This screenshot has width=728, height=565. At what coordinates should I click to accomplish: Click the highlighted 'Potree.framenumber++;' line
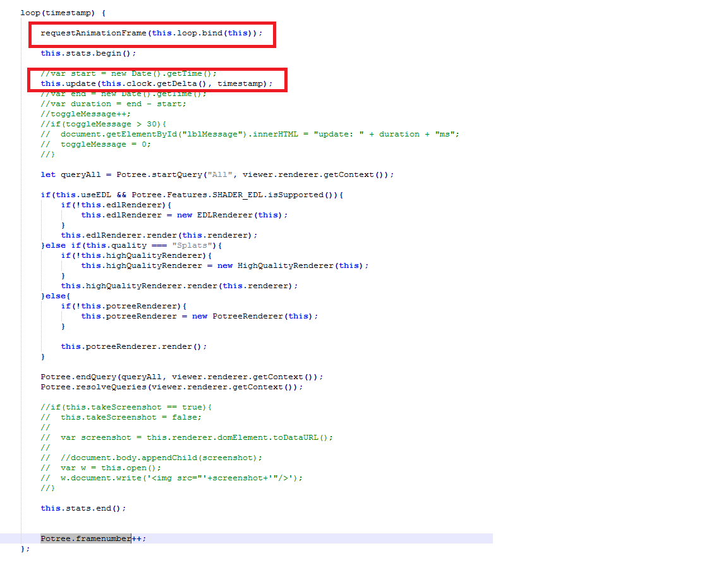pyautogui.click(x=94, y=538)
